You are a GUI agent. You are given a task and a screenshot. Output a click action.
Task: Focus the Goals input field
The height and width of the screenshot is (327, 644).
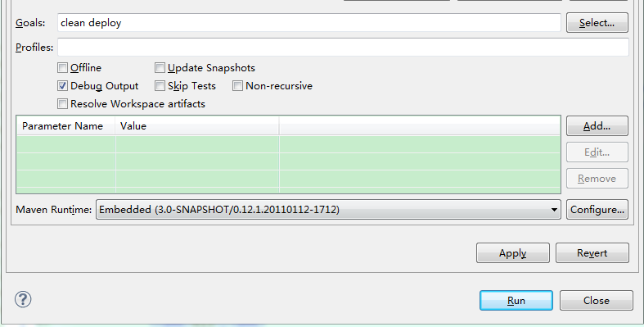[x=308, y=23]
